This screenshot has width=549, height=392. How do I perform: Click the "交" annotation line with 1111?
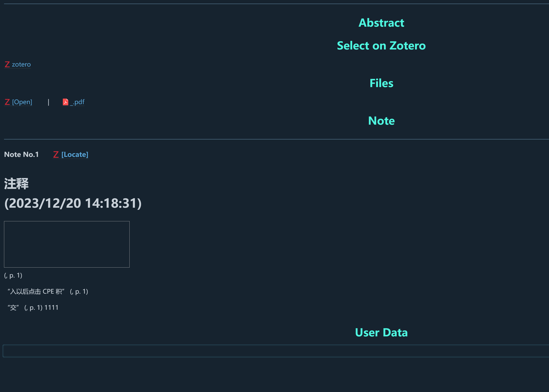pyautogui.click(x=33, y=308)
